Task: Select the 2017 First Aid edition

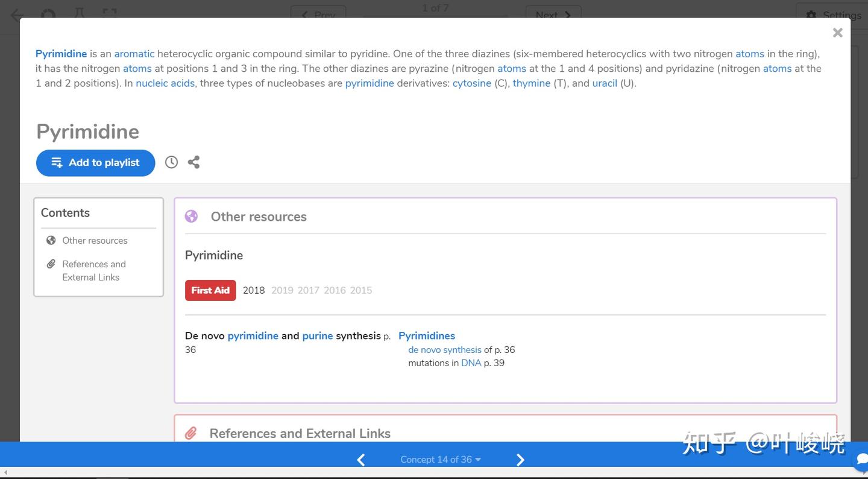Action: point(308,290)
